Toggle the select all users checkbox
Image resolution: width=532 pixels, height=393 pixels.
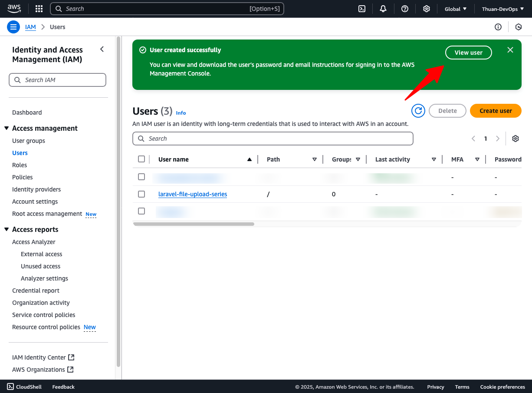click(141, 159)
